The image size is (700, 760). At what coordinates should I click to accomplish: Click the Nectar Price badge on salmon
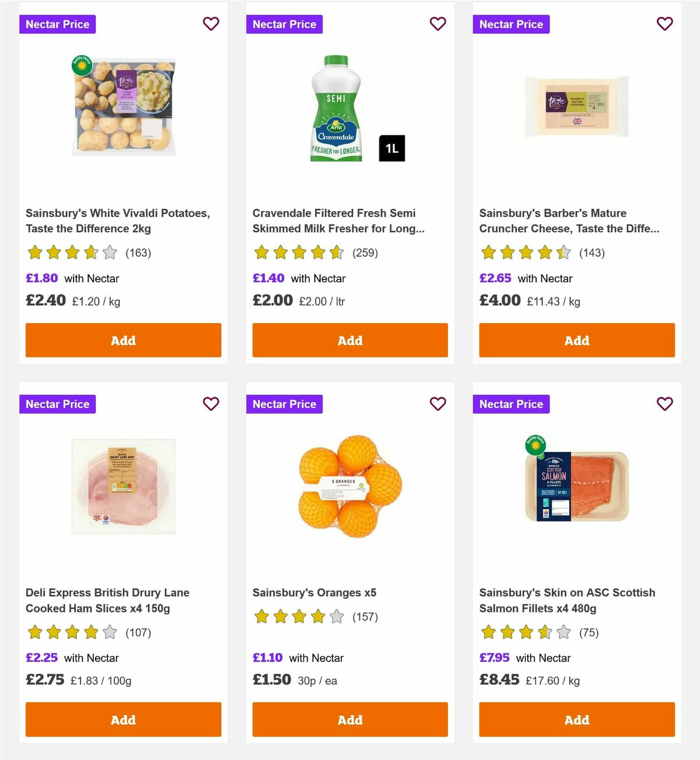tap(511, 404)
